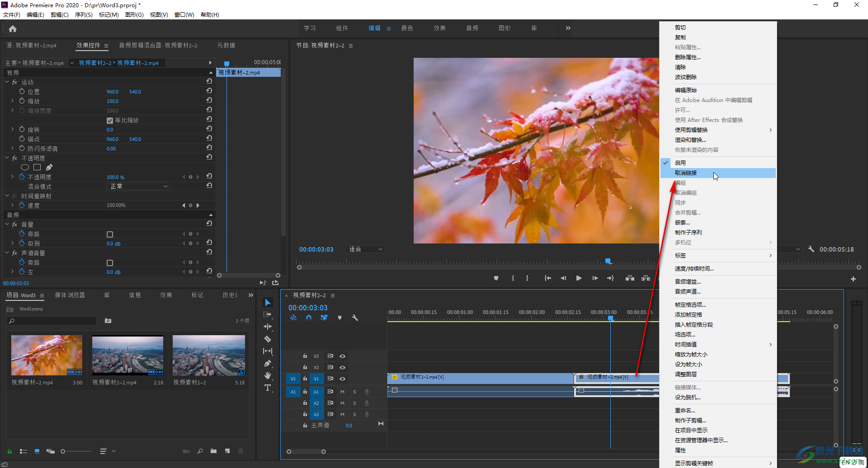
Task: Select the Pen tool in the toolbox
Action: (268, 363)
